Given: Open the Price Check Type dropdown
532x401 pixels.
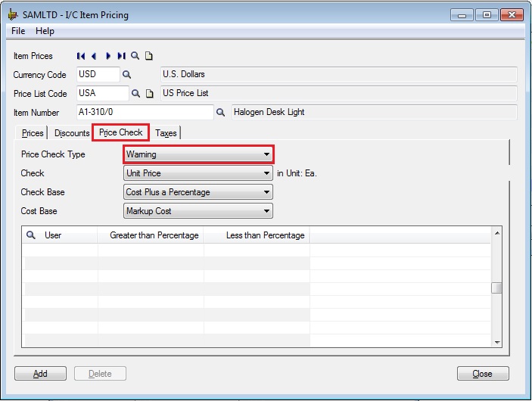Looking at the screenshot, I should (198, 154).
